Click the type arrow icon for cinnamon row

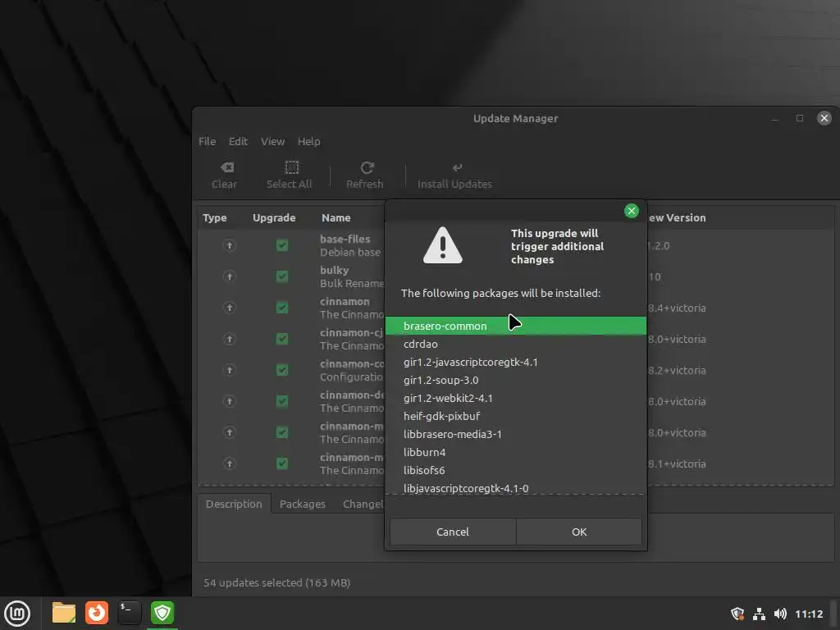pyautogui.click(x=230, y=308)
